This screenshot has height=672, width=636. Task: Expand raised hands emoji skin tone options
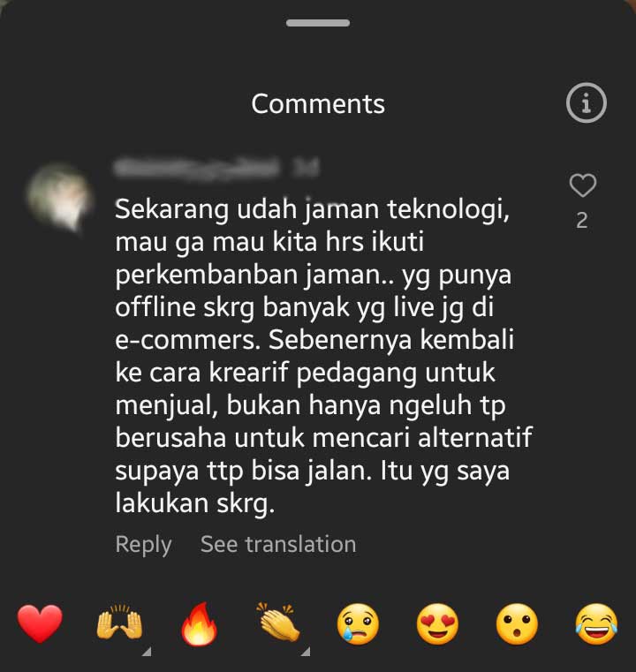coord(147,652)
